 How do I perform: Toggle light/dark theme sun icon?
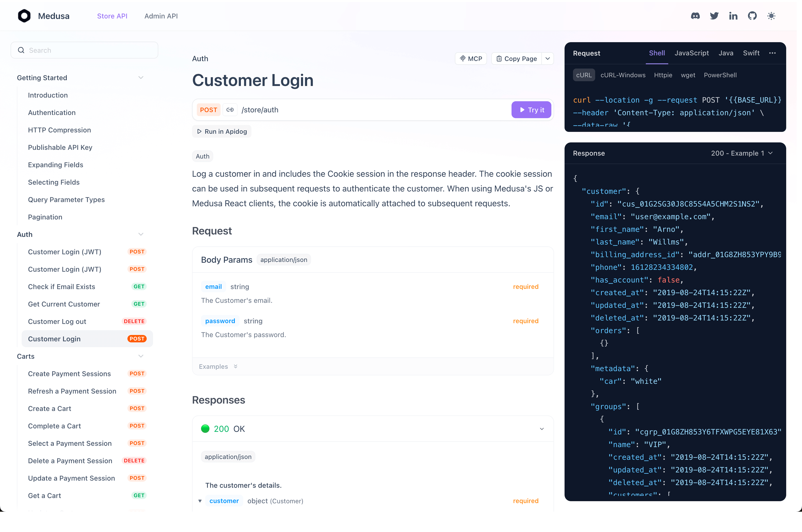point(771,16)
